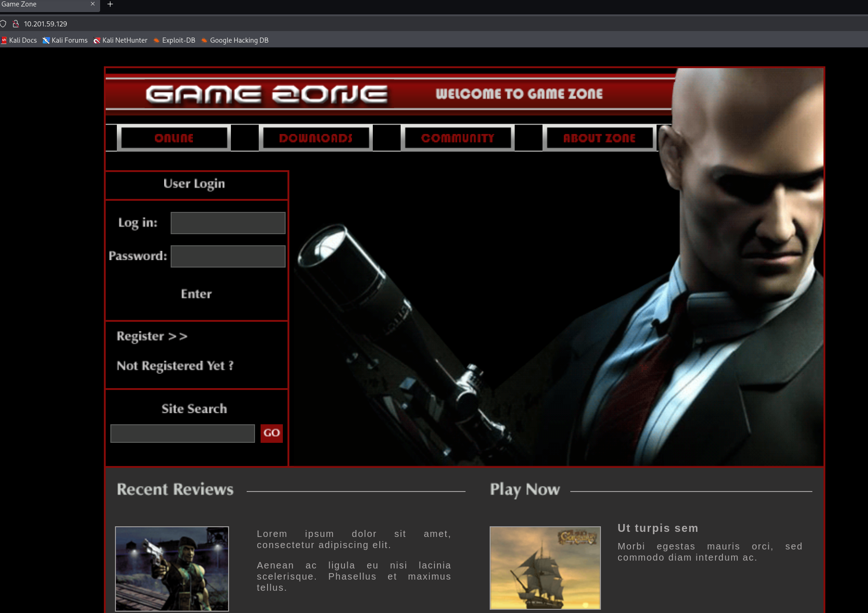Click the Recent Reviews heading
Viewport: 868px width, 613px height.
175,490
